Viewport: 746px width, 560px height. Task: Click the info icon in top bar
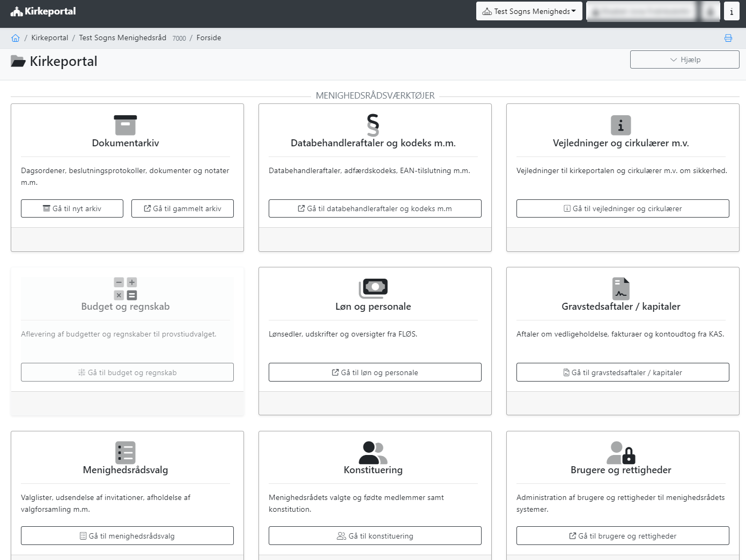point(732,11)
